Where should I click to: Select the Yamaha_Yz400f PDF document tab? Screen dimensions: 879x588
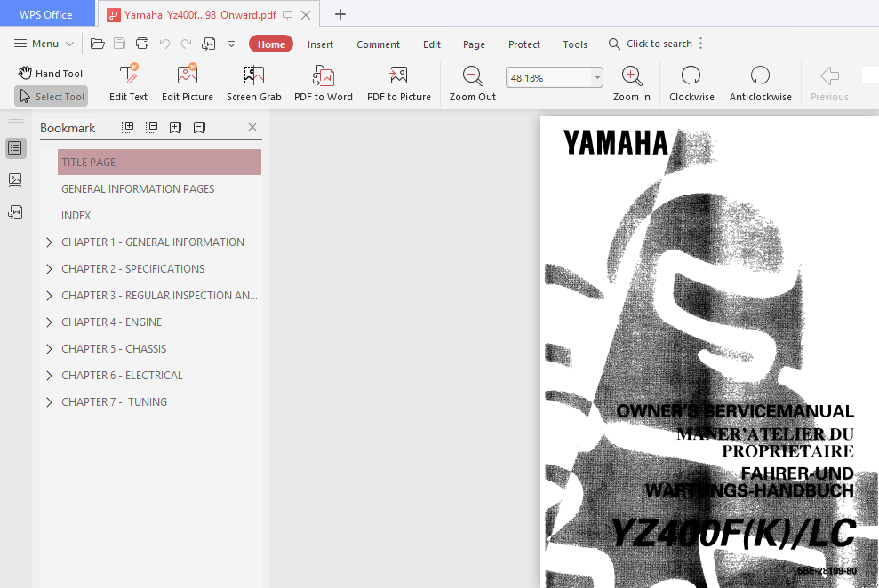[200, 15]
